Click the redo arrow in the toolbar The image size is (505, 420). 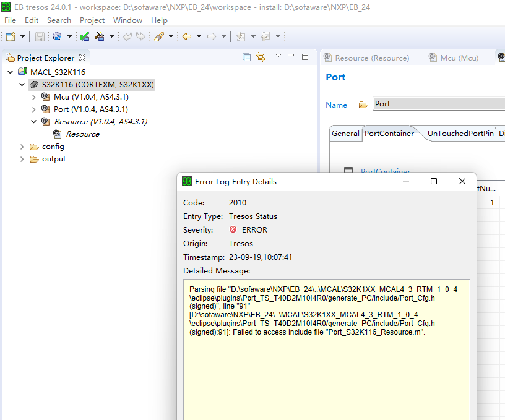point(140,36)
